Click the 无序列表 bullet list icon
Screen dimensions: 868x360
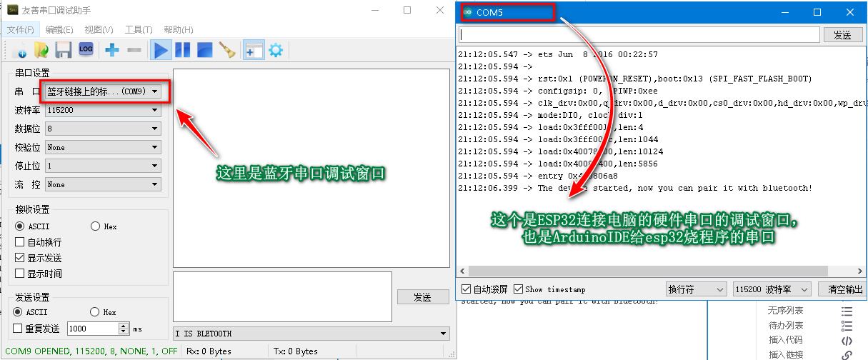tap(847, 311)
